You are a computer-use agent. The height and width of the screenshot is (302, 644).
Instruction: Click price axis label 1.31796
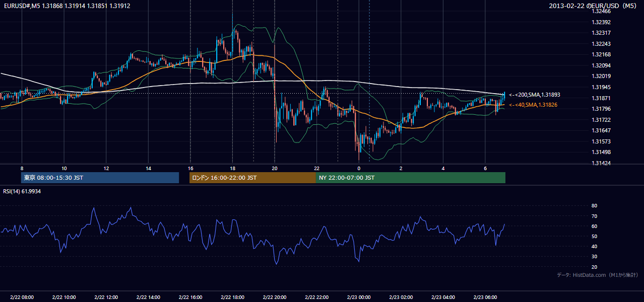pos(601,109)
